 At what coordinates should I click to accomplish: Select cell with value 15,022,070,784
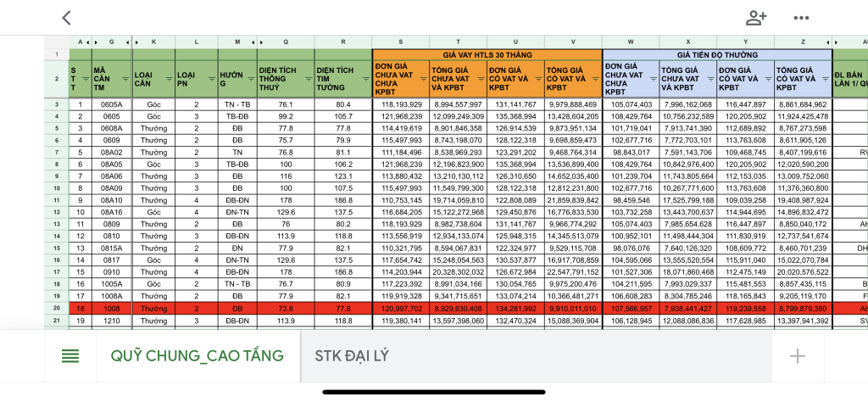[804, 260]
